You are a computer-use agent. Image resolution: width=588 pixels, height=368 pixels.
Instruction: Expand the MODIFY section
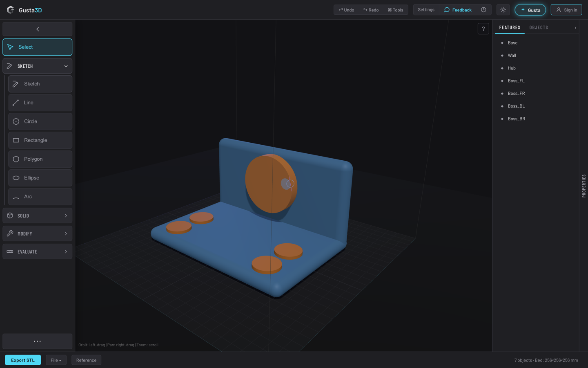pos(38,233)
